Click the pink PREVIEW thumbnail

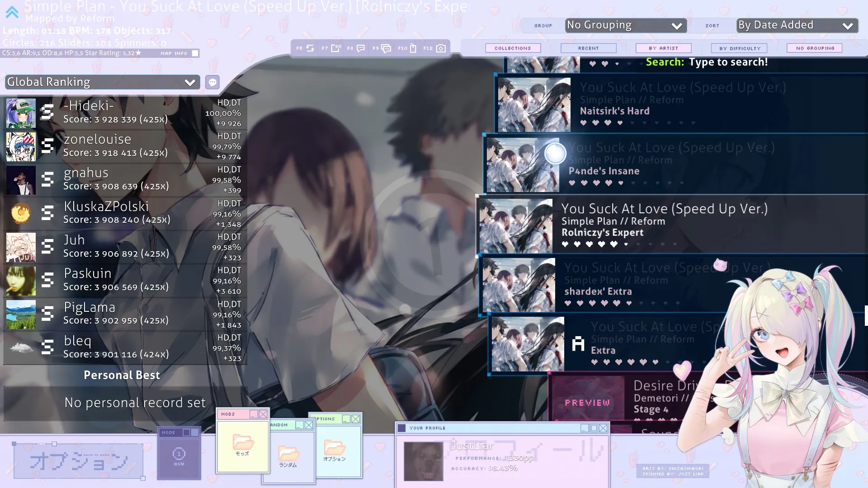587,399
